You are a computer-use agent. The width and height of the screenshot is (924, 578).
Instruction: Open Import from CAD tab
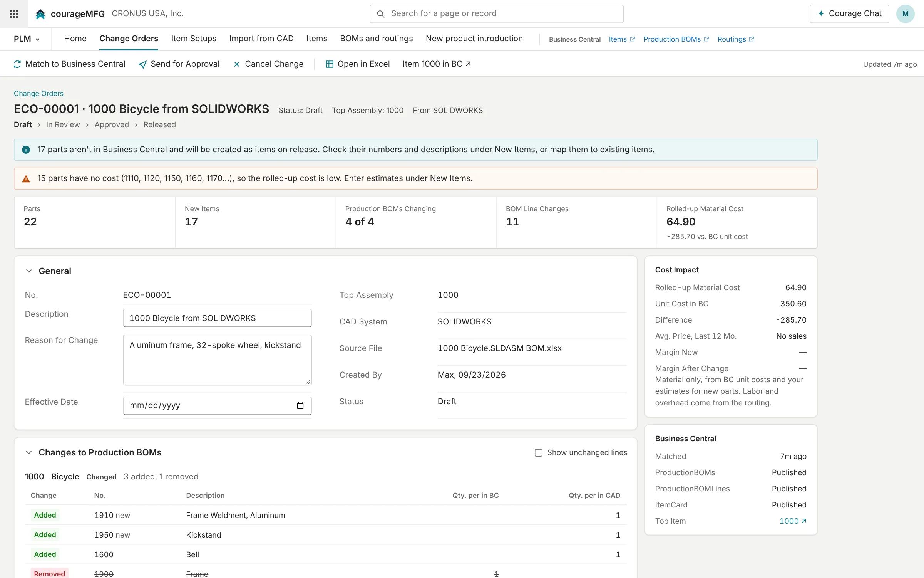click(261, 39)
